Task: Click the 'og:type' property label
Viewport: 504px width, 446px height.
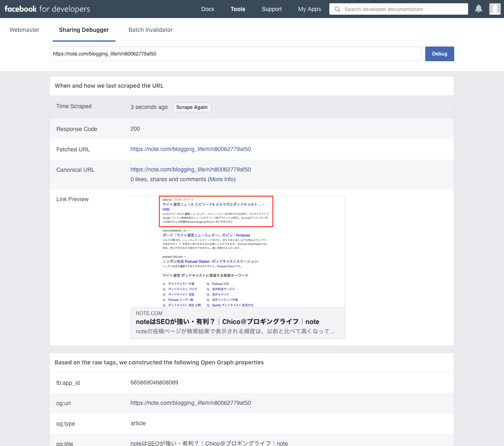Action: pos(66,424)
